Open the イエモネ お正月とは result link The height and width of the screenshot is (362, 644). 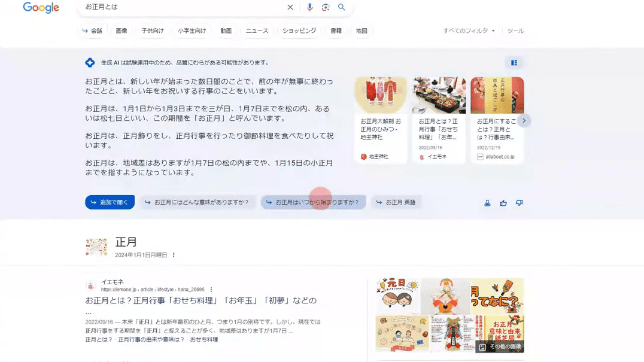pos(201,300)
